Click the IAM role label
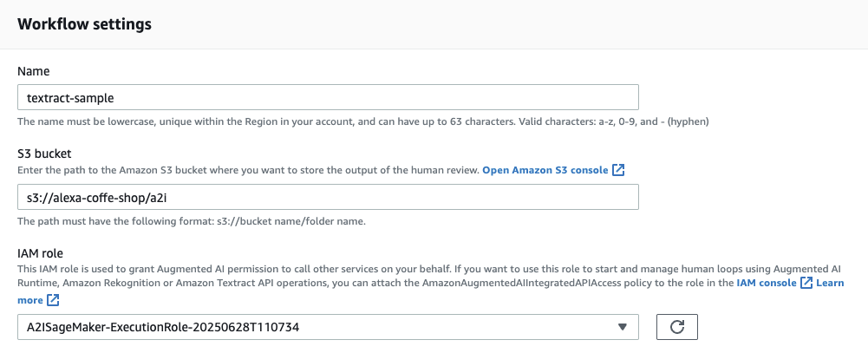Image resolution: width=868 pixels, height=353 pixels. [41, 253]
